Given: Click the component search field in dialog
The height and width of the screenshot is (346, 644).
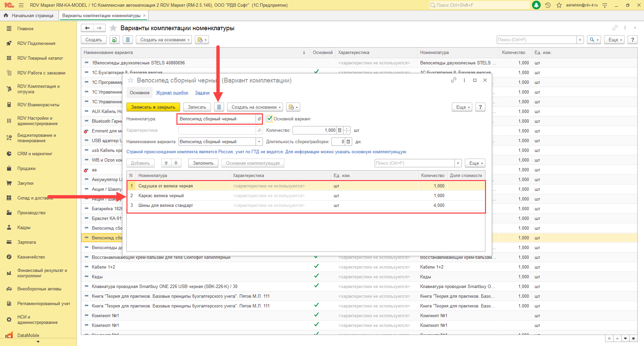Looking at the screenshot, I should tap(414, 163).
